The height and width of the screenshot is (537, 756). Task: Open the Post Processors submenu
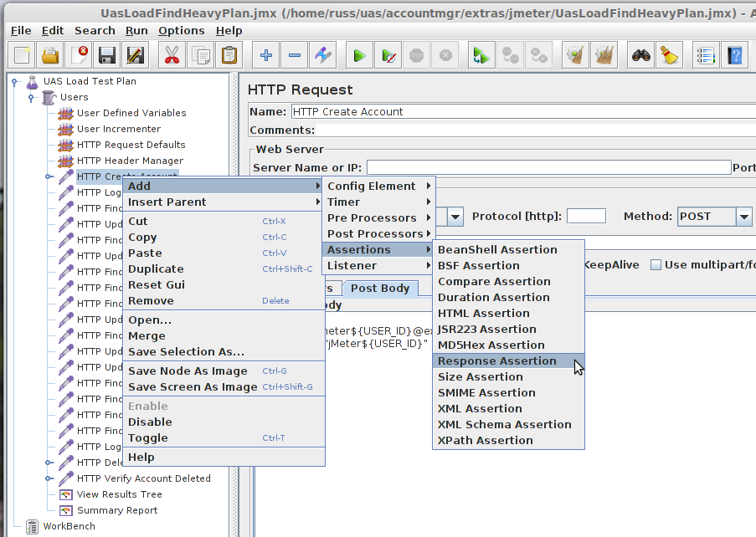(x=378, y=234)
